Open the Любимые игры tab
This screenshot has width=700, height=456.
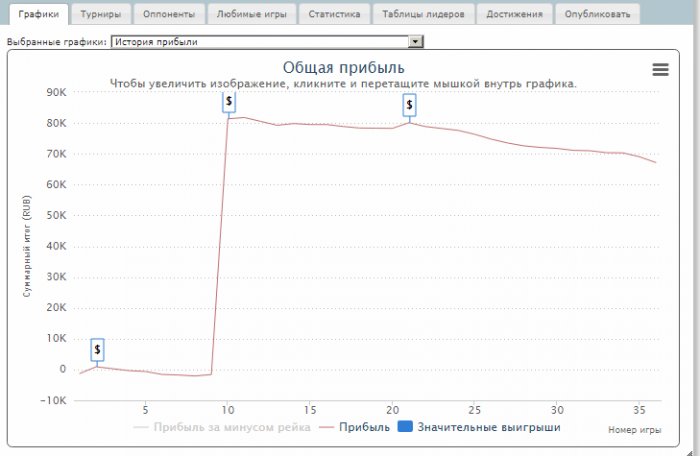[252, 14]
